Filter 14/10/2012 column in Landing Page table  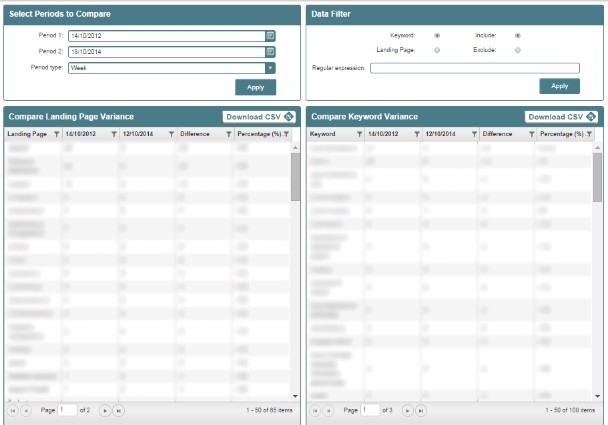114,134
